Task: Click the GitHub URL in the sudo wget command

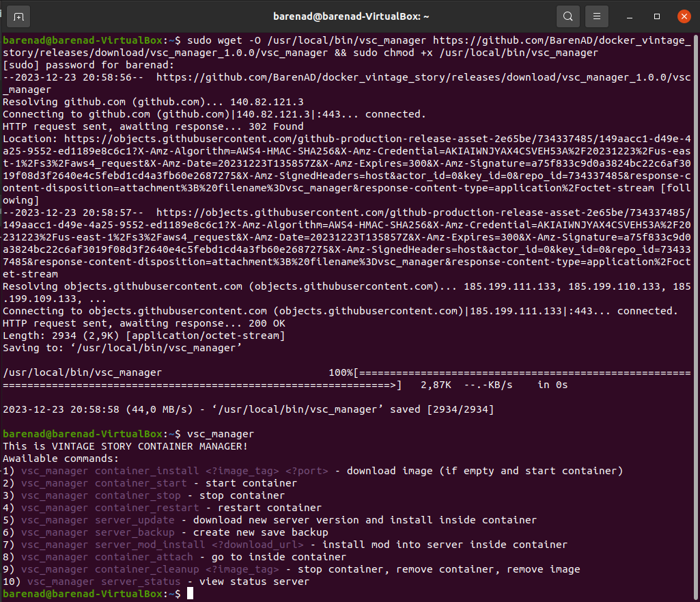Action: 560,40
